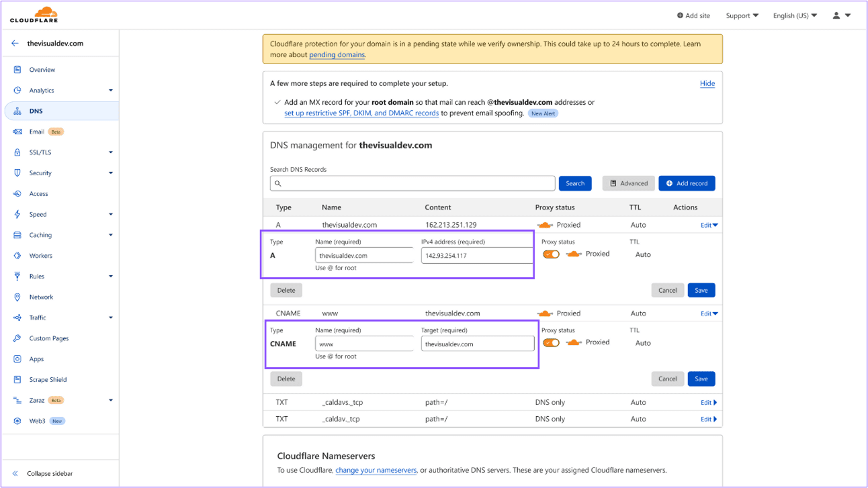The height and width of the screenshot is (488, 868).
Task: Expand the Caching sidebar submenu arrow
Action: 111,236
